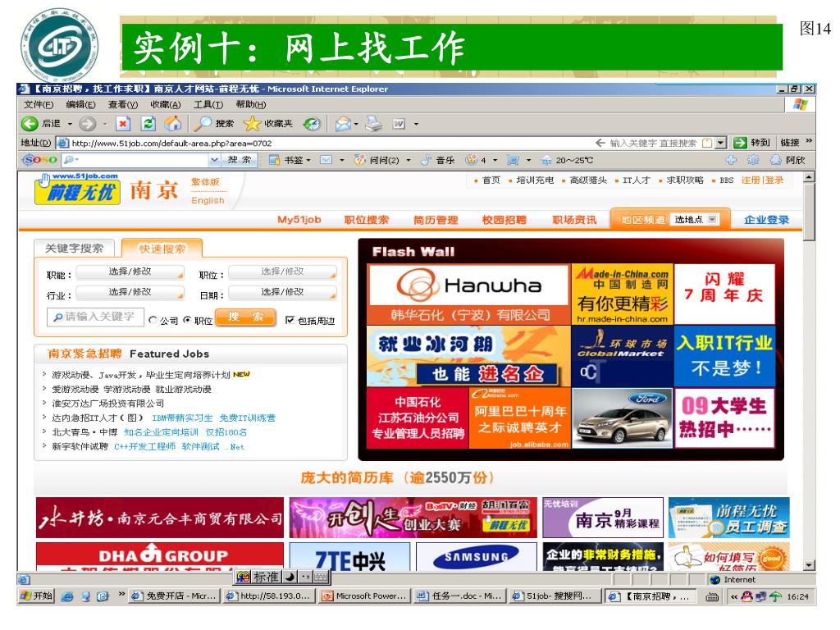
Task: Switch to Microsoft PowerPoint taskbar item
Action: [365, 596]
